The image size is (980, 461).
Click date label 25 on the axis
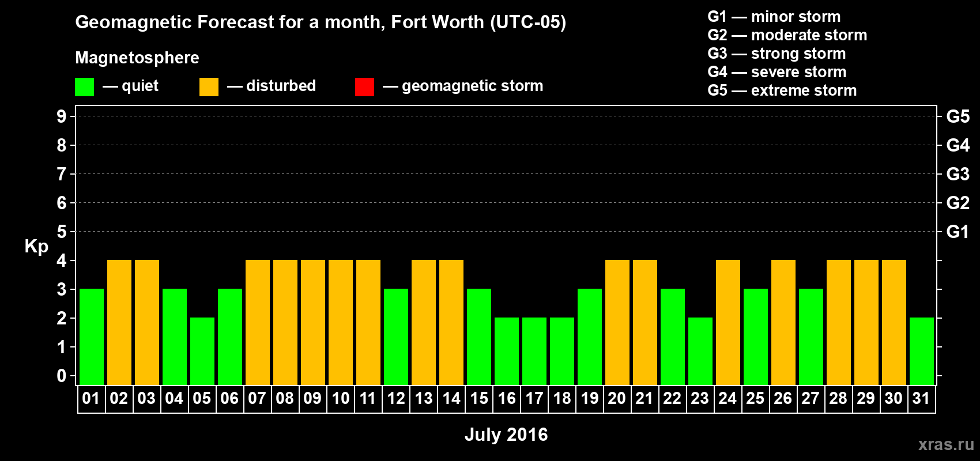coord(755,399)
